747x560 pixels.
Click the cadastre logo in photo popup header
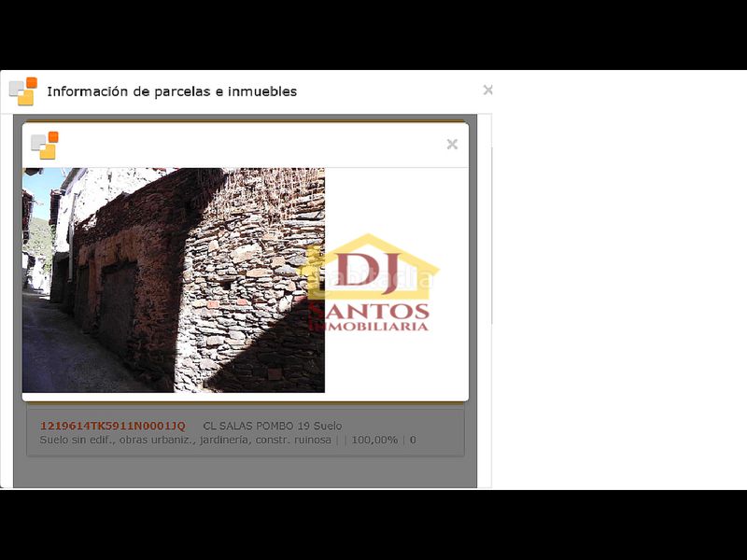pyautogui.click(x=45, y=146)
